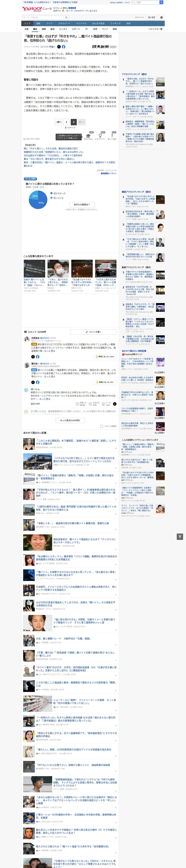Click the コメントを書く button

pos(93,332)
